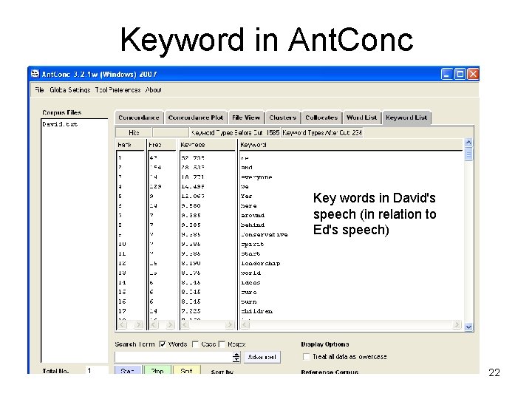The width and height of the screenshot is (532, 399).
Task: Open the About menu
Action: (x=154, y=90)
